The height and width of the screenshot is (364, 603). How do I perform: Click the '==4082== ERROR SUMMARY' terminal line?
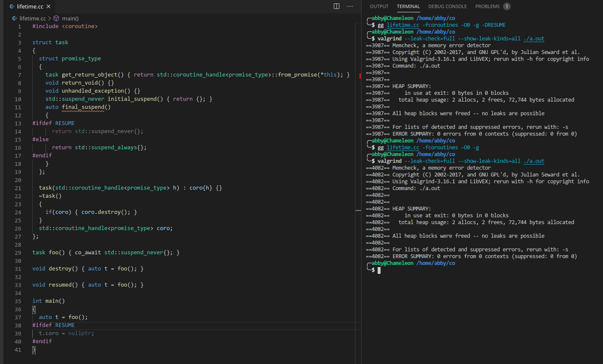point(471,256)
